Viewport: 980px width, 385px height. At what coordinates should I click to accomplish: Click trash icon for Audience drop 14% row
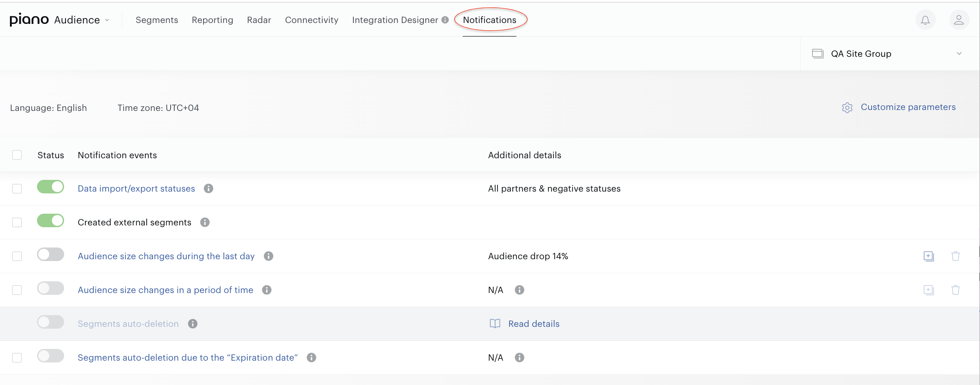956,256
